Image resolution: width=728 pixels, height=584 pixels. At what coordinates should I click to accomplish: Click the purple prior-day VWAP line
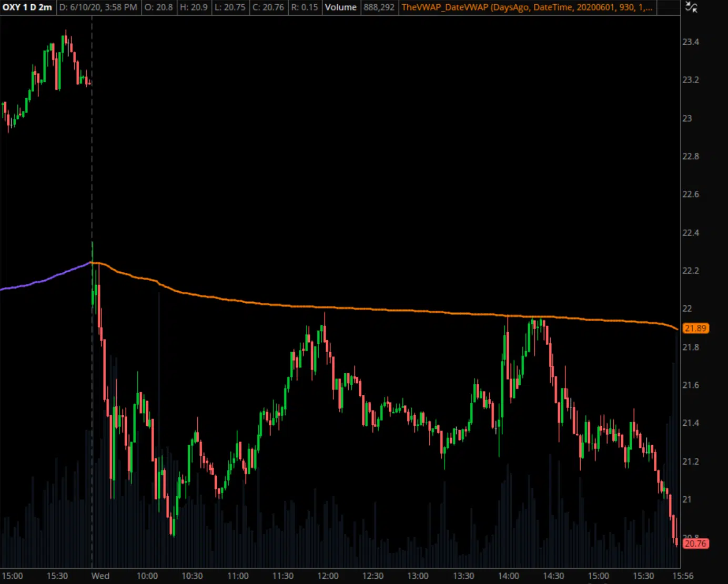46,280
